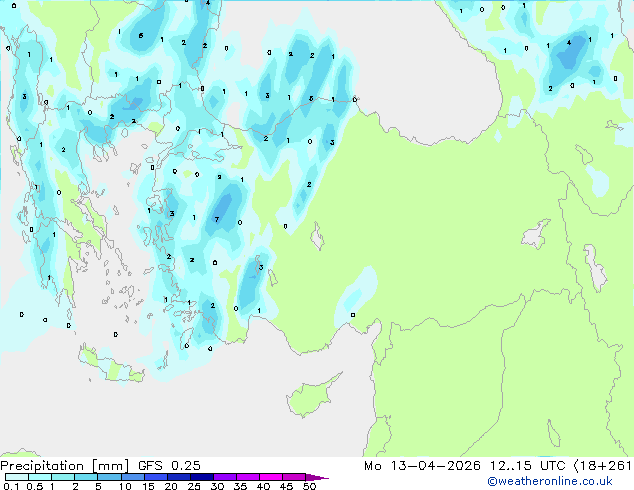Select legend swatch between 35 and 40

pyautogui.click(x=248, y=477)
